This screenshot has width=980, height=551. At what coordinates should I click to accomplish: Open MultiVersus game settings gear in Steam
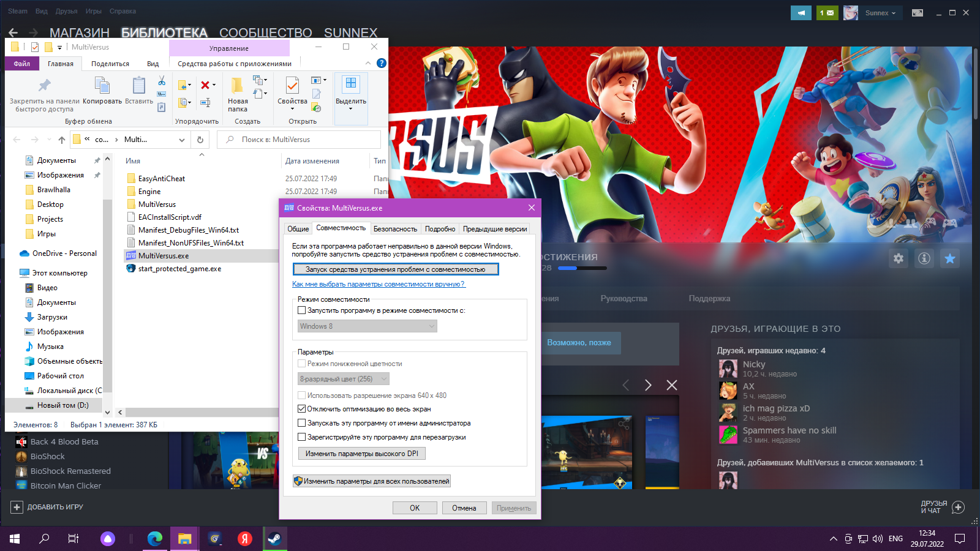(x=899, y=258)
